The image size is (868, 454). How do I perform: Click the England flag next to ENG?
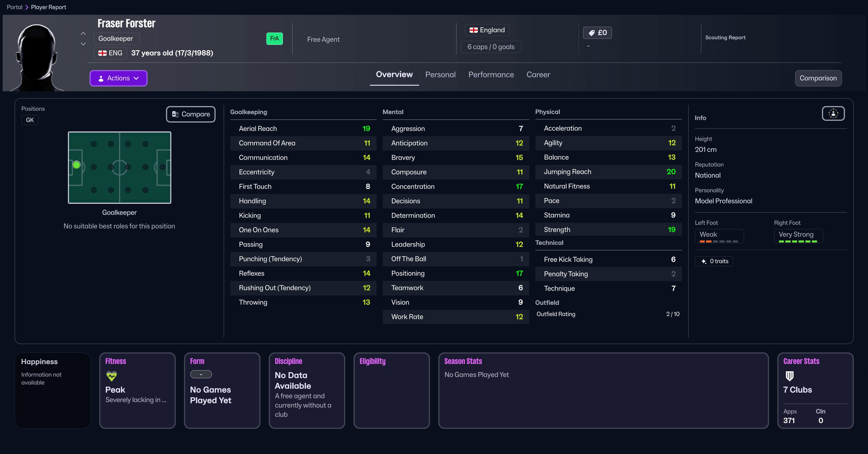click(x=102, y=53)
